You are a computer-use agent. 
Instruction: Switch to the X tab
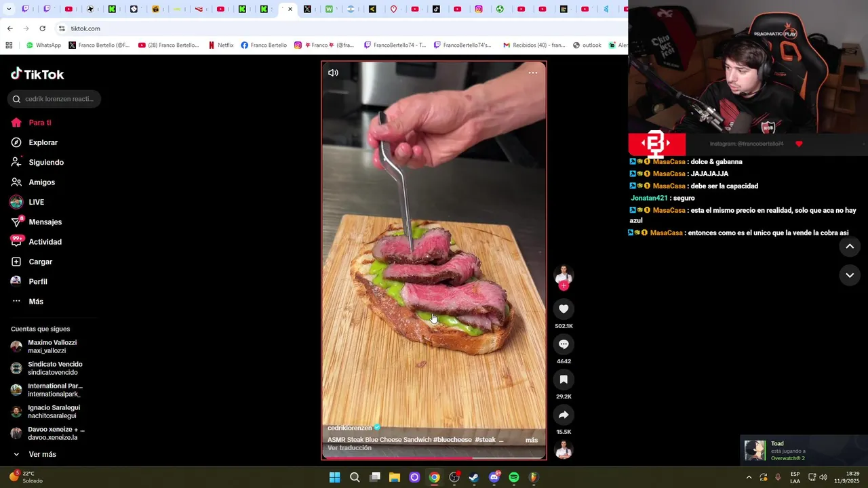(307, 9)
